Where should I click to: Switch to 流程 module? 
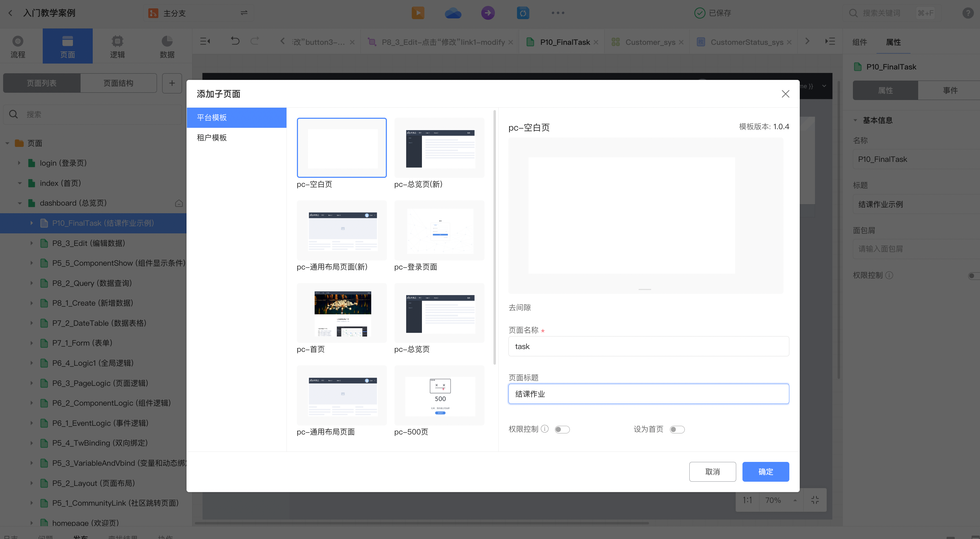[x=17, y=47]
